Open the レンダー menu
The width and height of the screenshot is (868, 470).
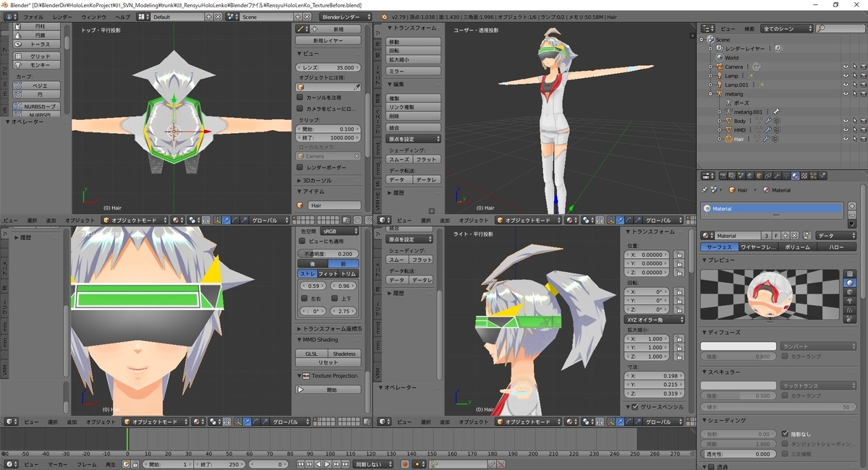(62, 17)
